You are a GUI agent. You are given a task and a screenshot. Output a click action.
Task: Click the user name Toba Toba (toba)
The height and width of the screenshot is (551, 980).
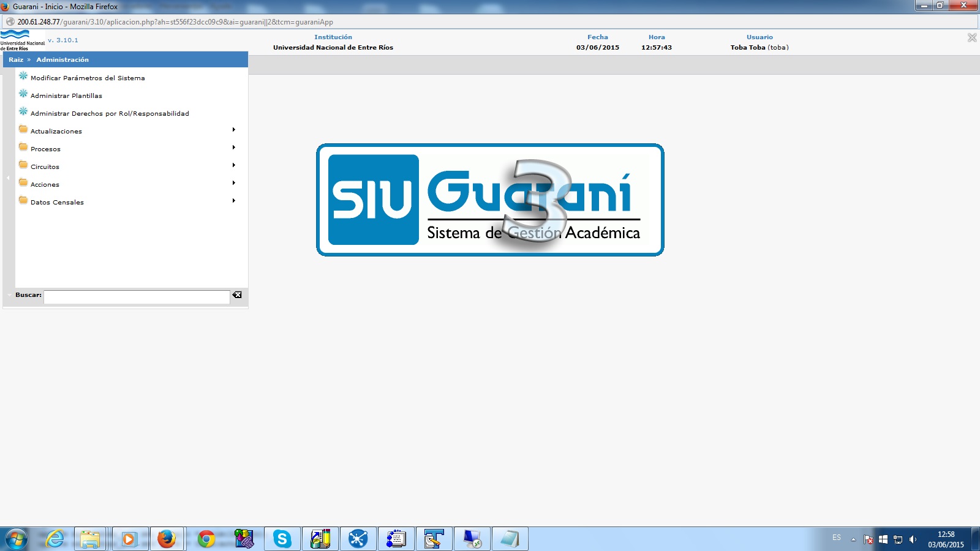tap(759, 47)
